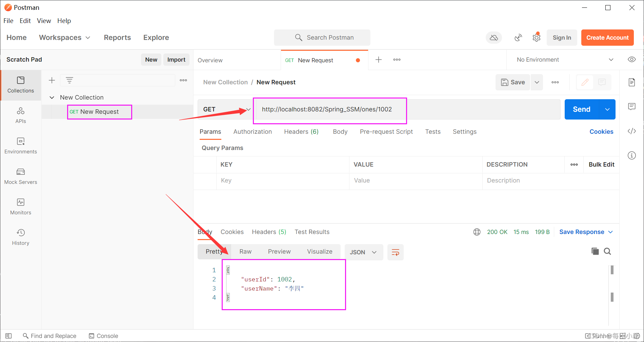Show the Preview response view
The height and width of the screenshot is (342, 644).
click(279, 252)
